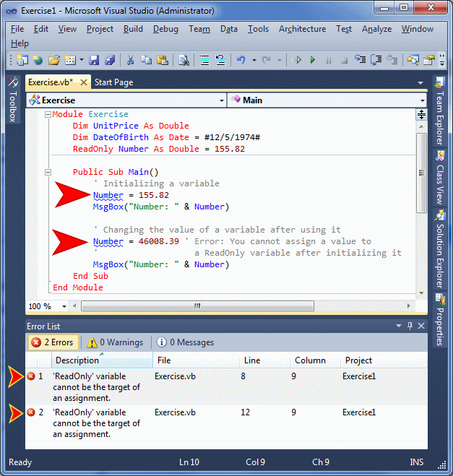The image size is (453, 476).
Task: Open the Team Explorer side tab
Action: 440,111
